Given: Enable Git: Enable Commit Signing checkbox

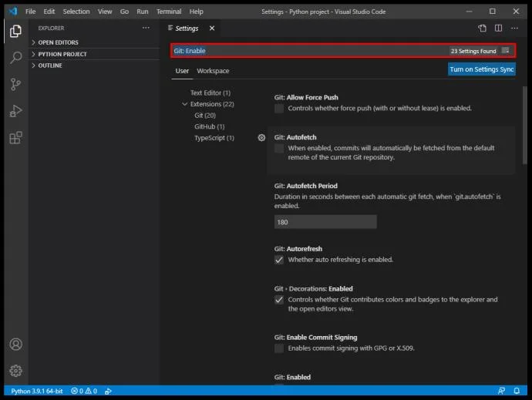Looking at the screenshot, I should click(x=279, y=348).
